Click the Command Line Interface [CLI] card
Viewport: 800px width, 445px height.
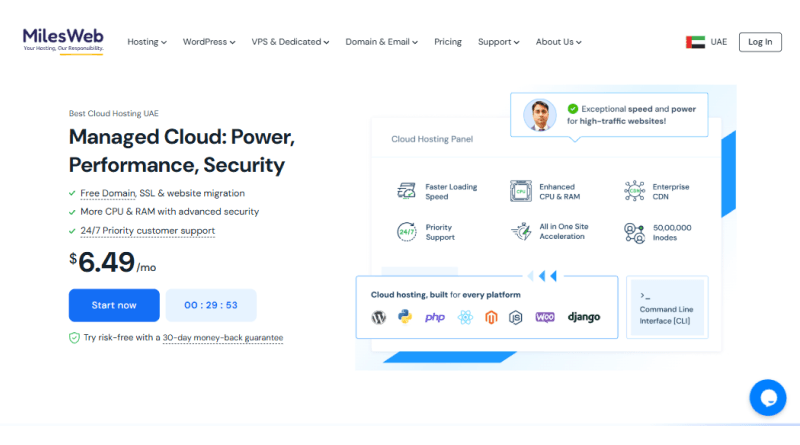coord(667,307)
